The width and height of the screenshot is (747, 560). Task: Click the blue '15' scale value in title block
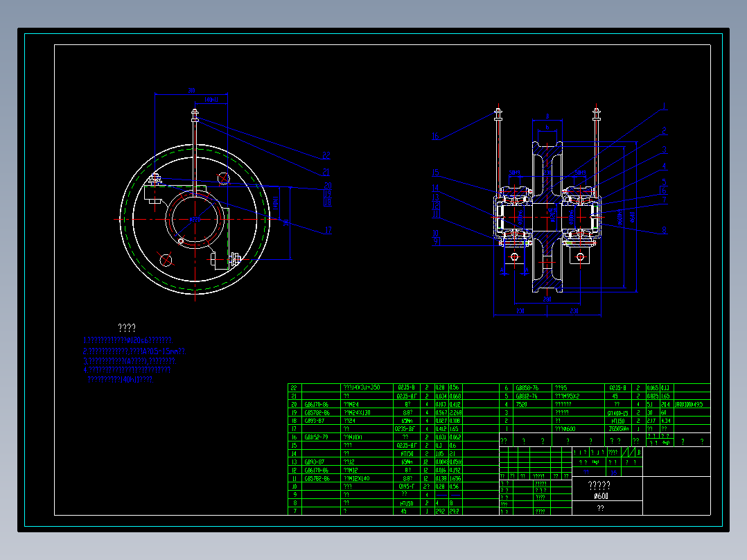[x=614, y=473]
